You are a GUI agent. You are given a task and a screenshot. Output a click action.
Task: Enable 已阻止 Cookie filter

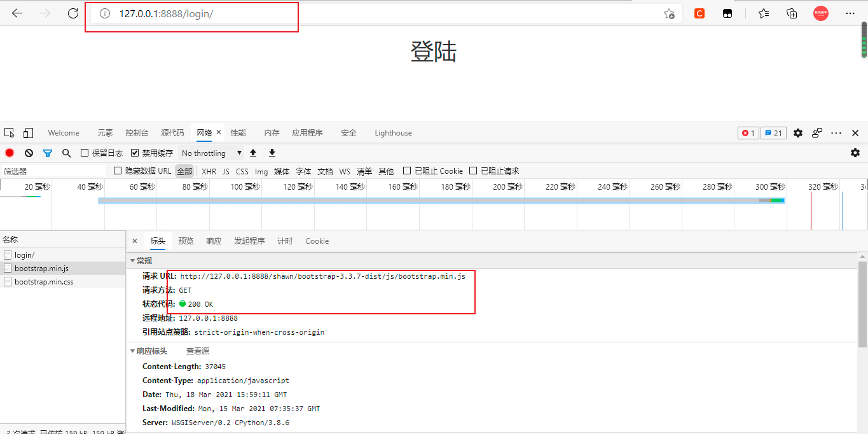pos(407,171)
